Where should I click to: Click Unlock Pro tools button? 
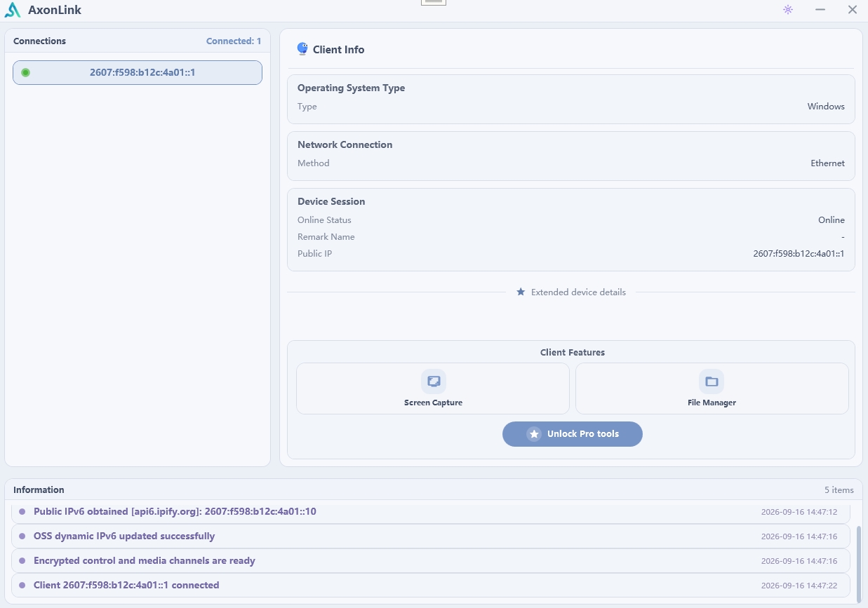(573, 434)
